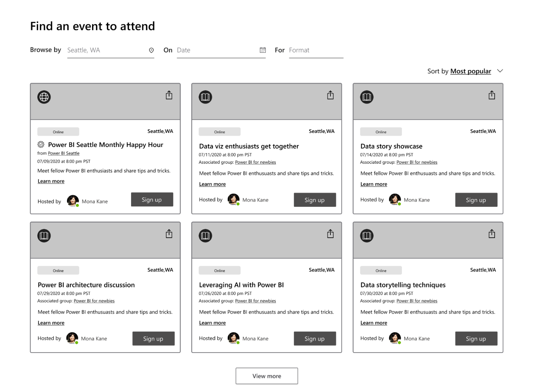The image size is (533, 392).
Task: Share the Data storytelling techniques event
Action: (492, 234)
